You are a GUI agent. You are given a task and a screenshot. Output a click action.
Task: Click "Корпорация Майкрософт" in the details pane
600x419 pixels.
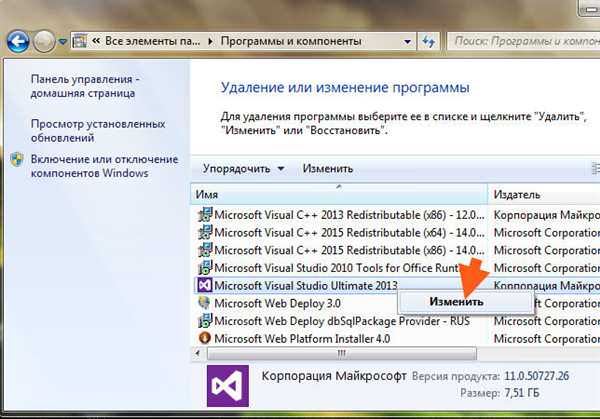tap(334, 376)
